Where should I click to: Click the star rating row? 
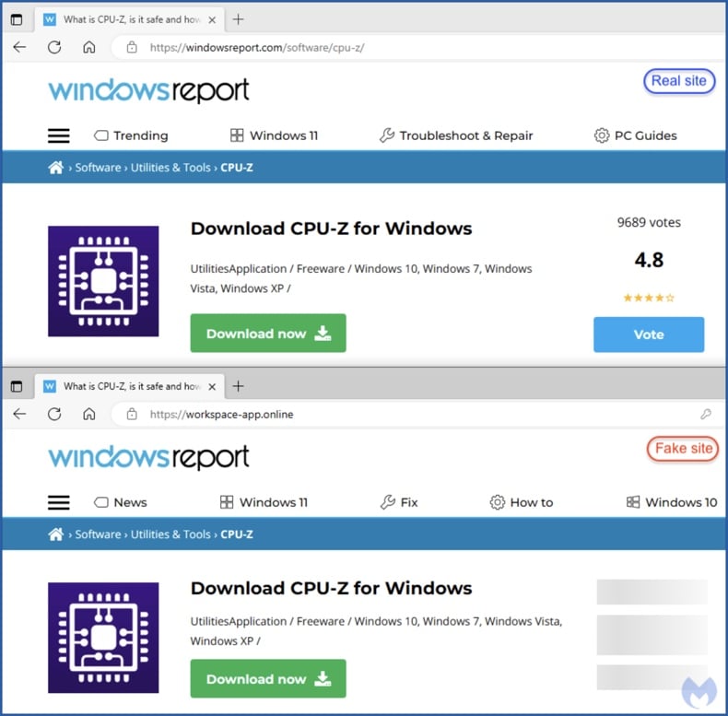click(x=649, y=298)
